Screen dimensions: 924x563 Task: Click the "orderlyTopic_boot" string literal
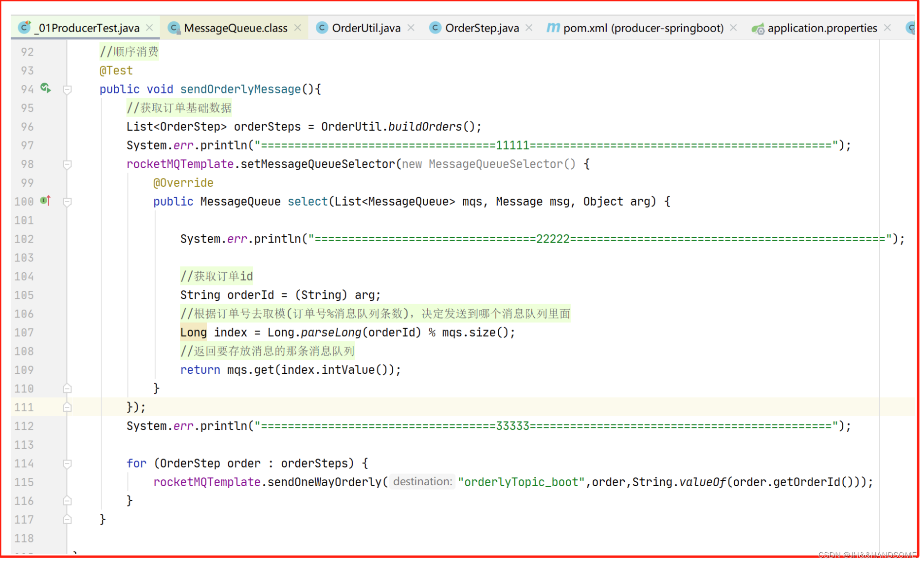[x=521, y=482]
